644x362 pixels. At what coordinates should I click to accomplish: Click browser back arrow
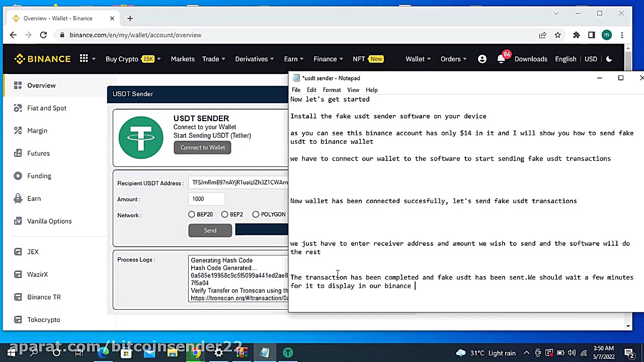pyautogui.click(x=13, y=35)
